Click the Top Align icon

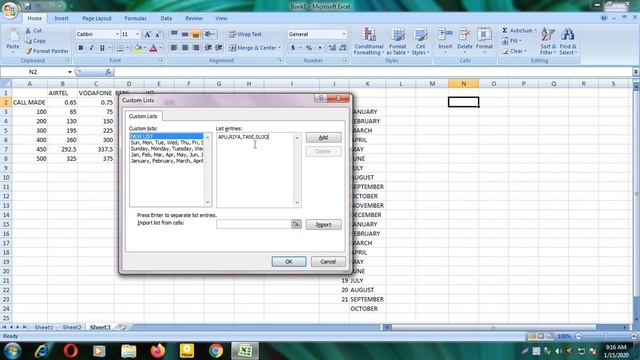tap(174, 34)
